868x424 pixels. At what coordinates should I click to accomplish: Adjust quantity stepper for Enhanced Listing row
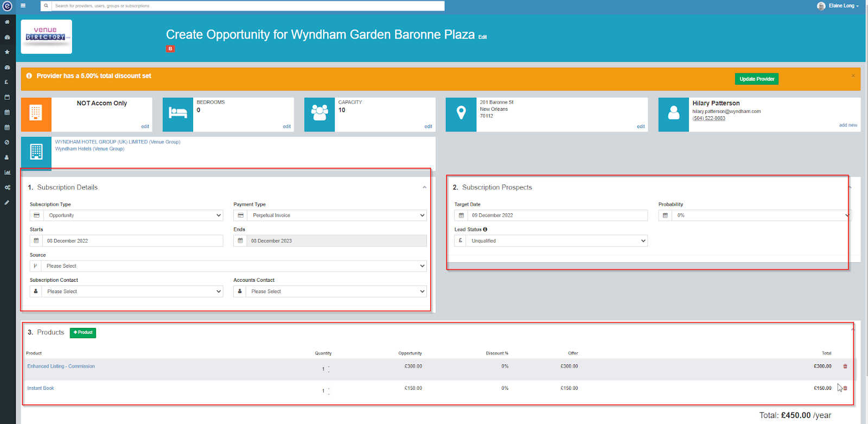[329, 369]
